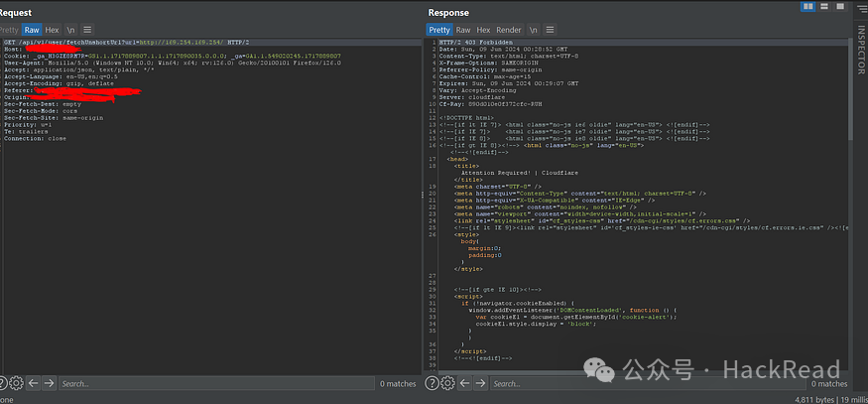Image resolution: width=868 pixels, height=404 pixels.
Task: Select combined tabbed layout icon
Action: click(840, 6)
